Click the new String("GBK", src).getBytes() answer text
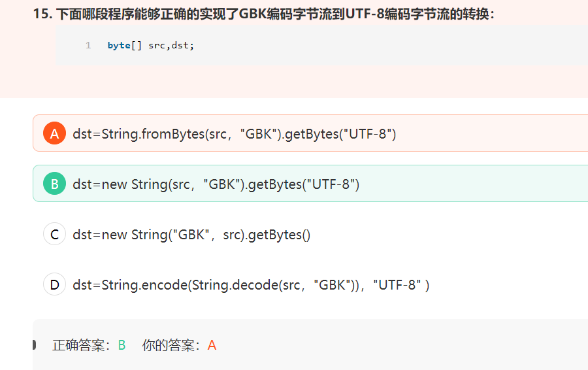Screen dimensions: 588x370 pyautogui.click(x=191, y=235)
